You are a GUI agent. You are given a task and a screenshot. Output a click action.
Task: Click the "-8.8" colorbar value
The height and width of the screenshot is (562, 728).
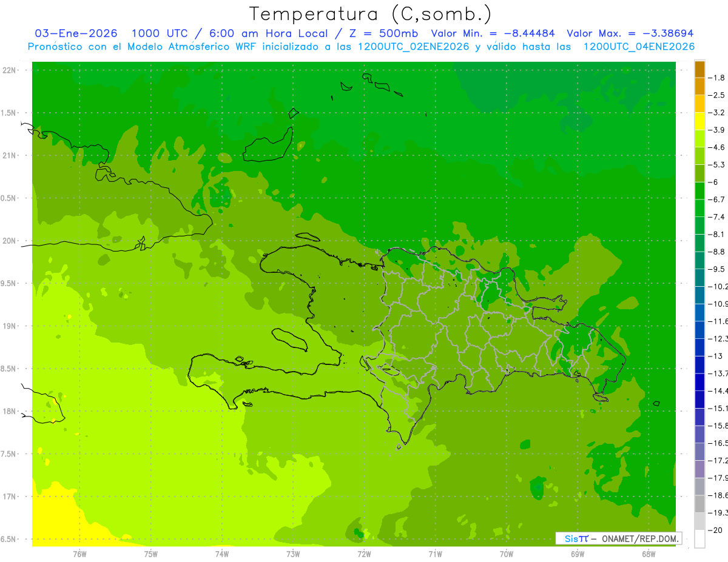click(717, 252)
